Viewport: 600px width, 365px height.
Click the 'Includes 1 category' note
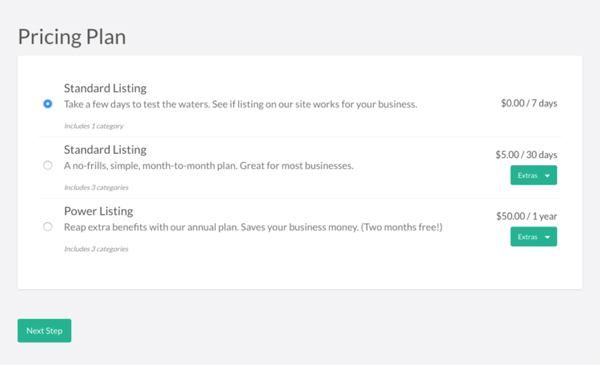[x=94, y=126]
